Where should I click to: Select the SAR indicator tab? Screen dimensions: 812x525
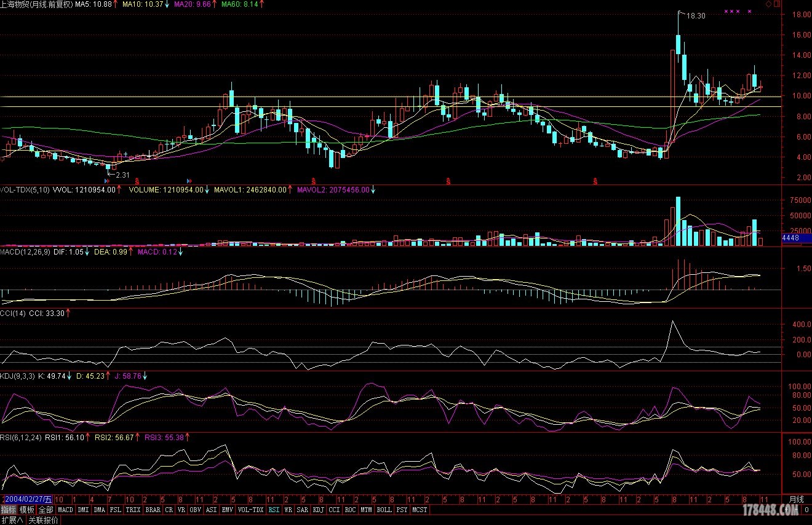(303, 510)
